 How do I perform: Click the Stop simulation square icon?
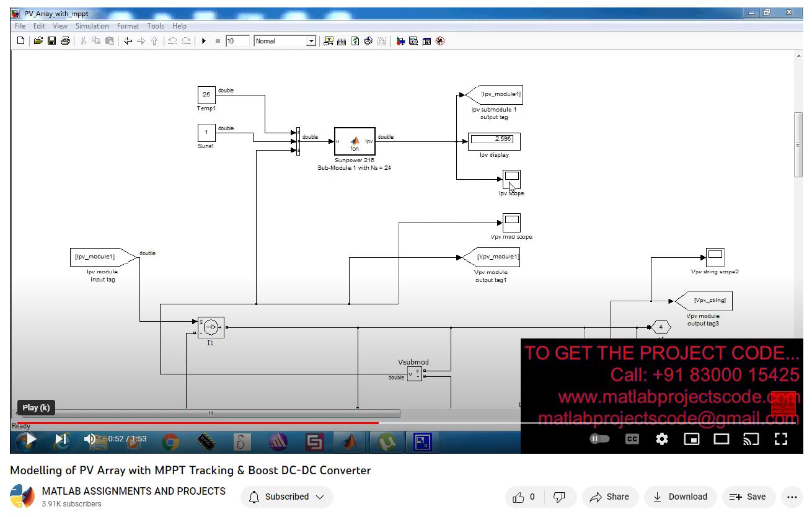tap(218, 41)
